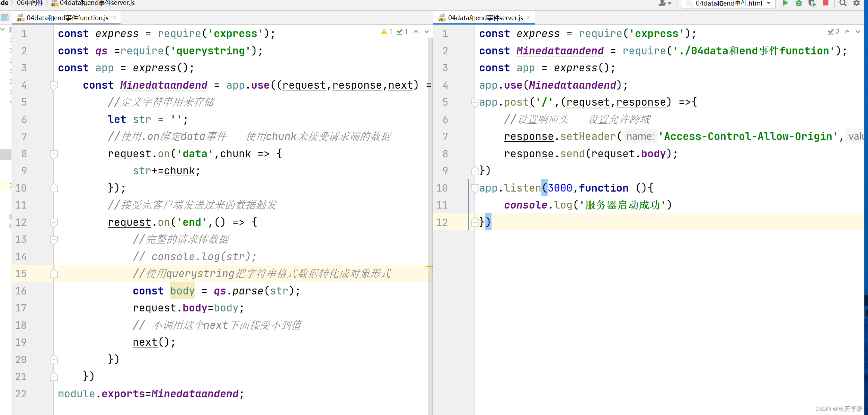Click the 'end' event string on line 12
The height and width of the screenshot is (415, 868).
(192, 222)
